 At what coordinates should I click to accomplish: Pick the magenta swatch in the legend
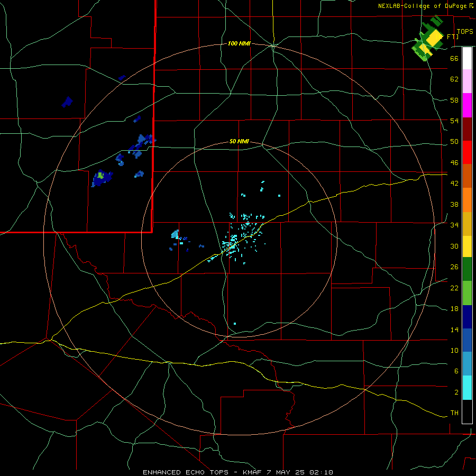pos(467,105)
